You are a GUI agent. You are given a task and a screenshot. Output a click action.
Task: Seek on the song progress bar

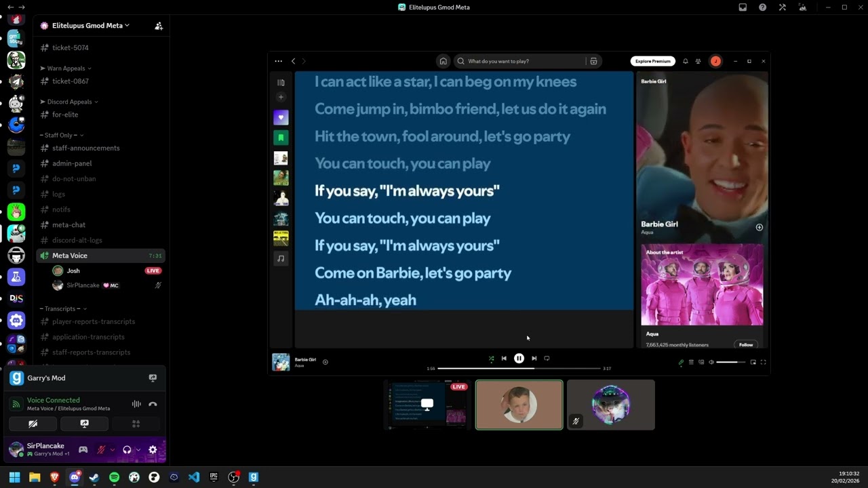click(x=519, y=369)
